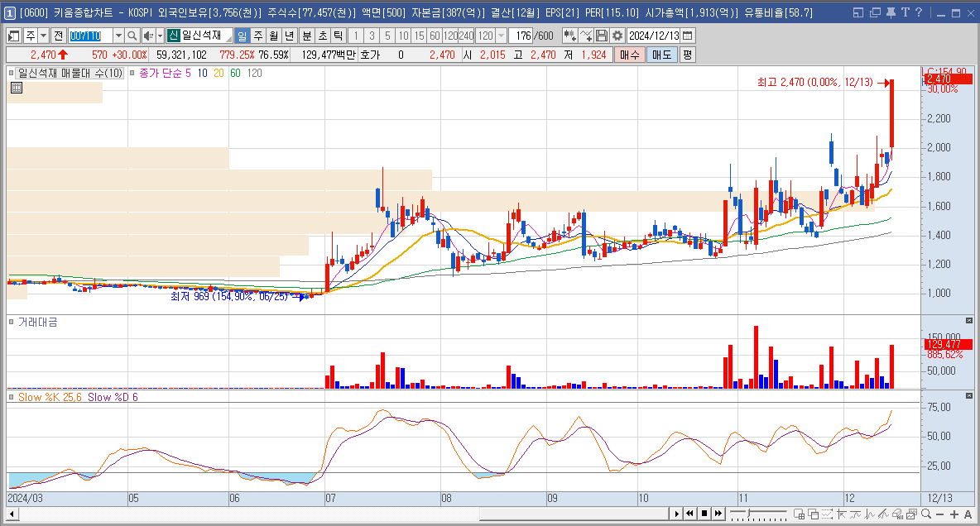Click the speaker sound icon

(x=147, y=36)
